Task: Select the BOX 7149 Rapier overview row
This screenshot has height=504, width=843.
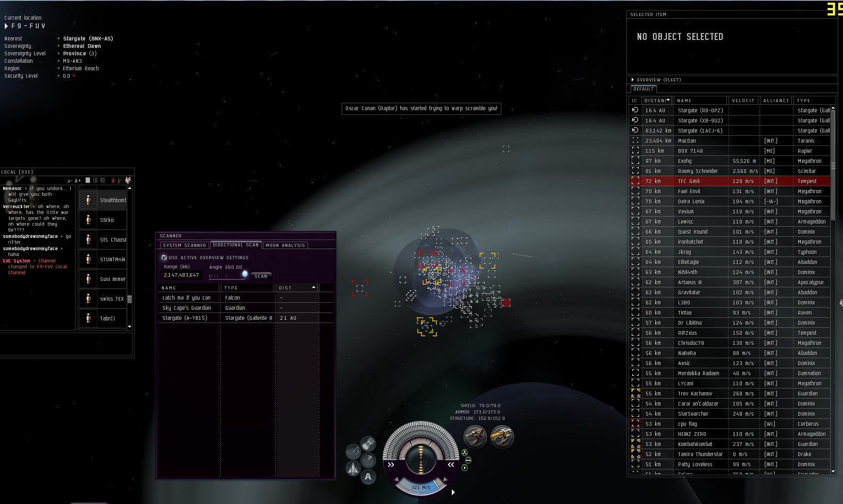Action: (x=730, y=151)
